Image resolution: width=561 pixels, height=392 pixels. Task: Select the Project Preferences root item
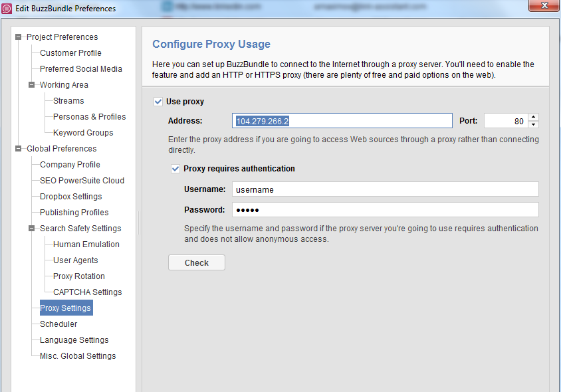(62, 37)
